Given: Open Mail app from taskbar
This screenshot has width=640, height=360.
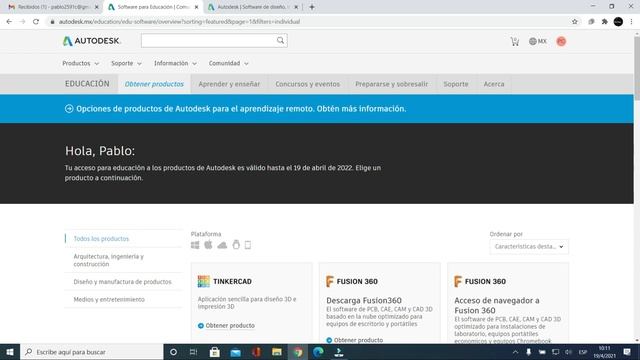Looking at the screenshot, I should pos(236,352).
